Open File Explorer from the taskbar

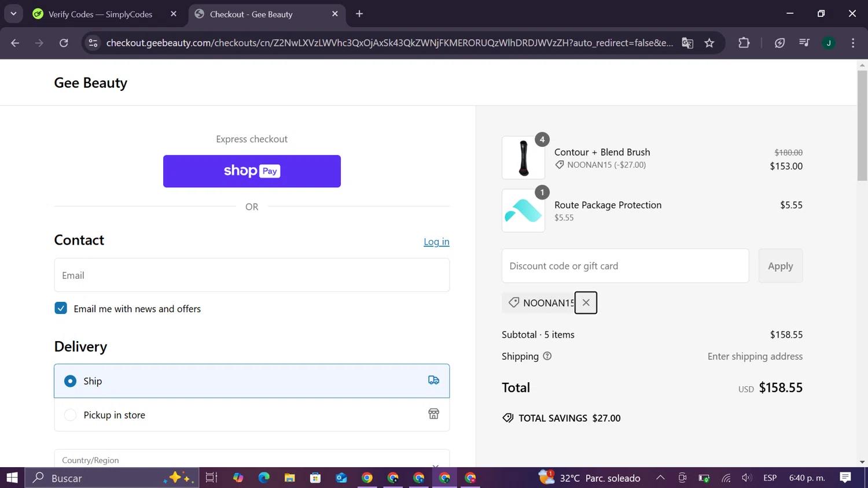(x=290, y=478)
